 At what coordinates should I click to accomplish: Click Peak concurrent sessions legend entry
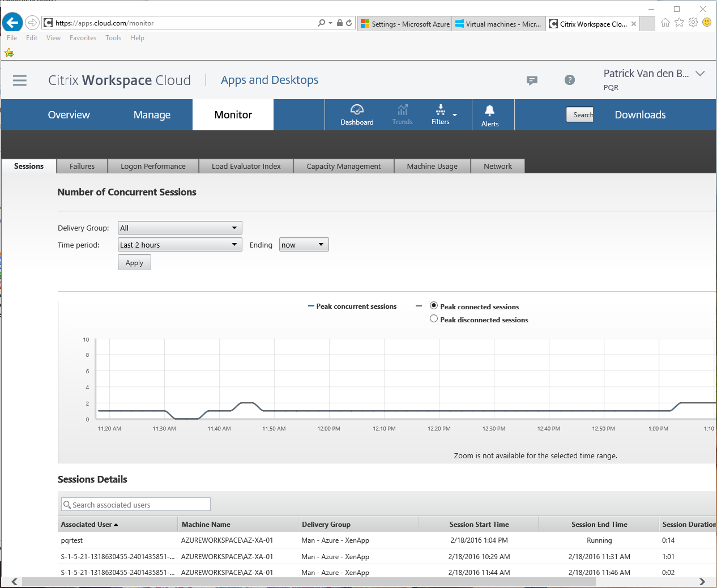(352, 306)
